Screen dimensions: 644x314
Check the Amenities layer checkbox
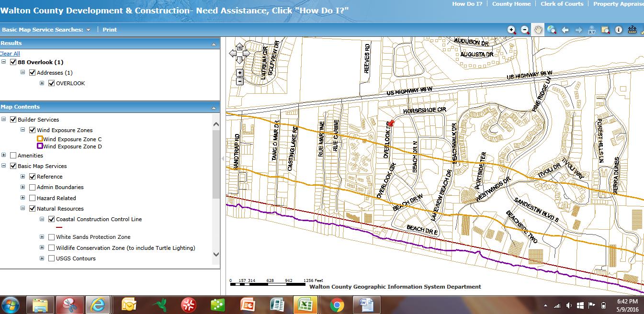point(13,156)
